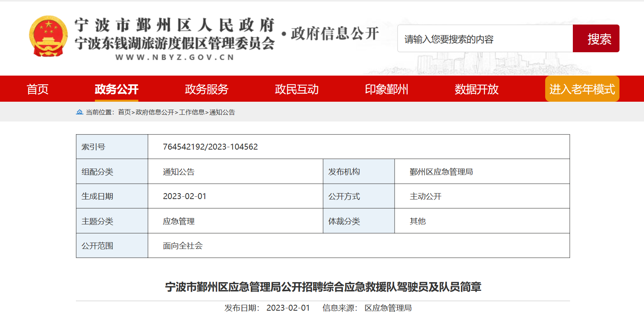Click the 政府信息公开 header title
This screenshot has width=644, height=317.
pyautogui.click(x=335, y=34)
